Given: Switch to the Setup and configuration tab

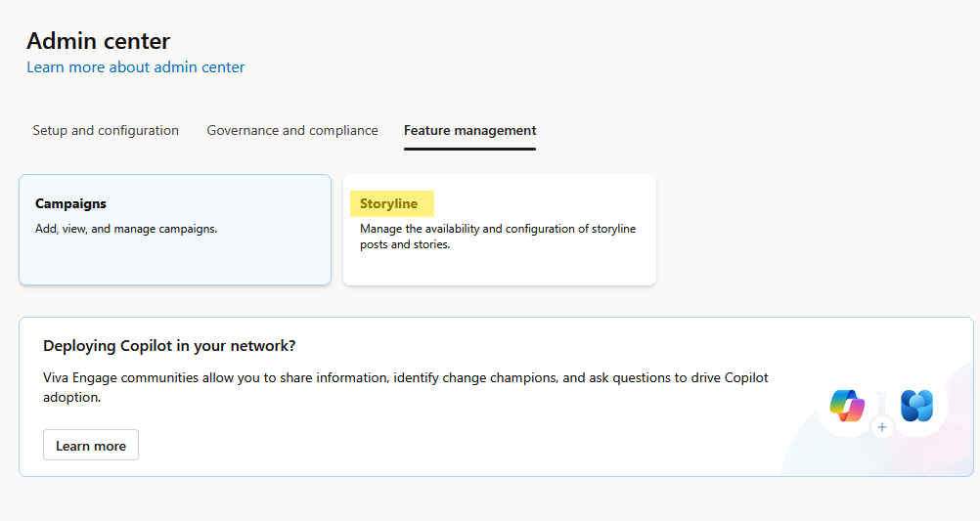Looking at the screenshot, I should tap(106, 131).
